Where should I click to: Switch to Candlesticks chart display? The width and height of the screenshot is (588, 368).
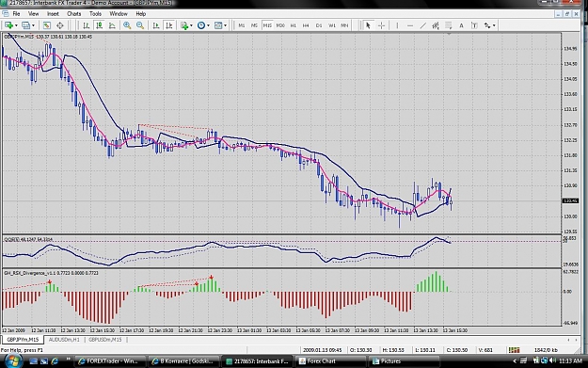click(99, 25)
